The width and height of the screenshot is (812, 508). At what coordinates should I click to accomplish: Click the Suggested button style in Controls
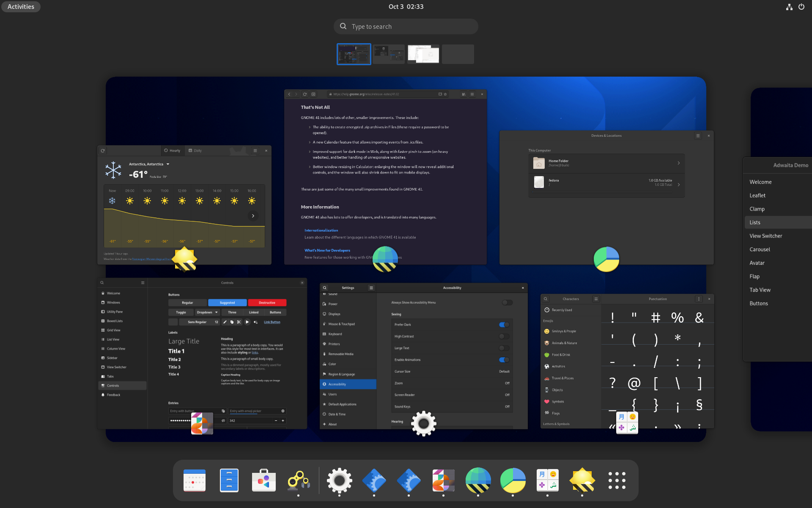pos(227,303)
